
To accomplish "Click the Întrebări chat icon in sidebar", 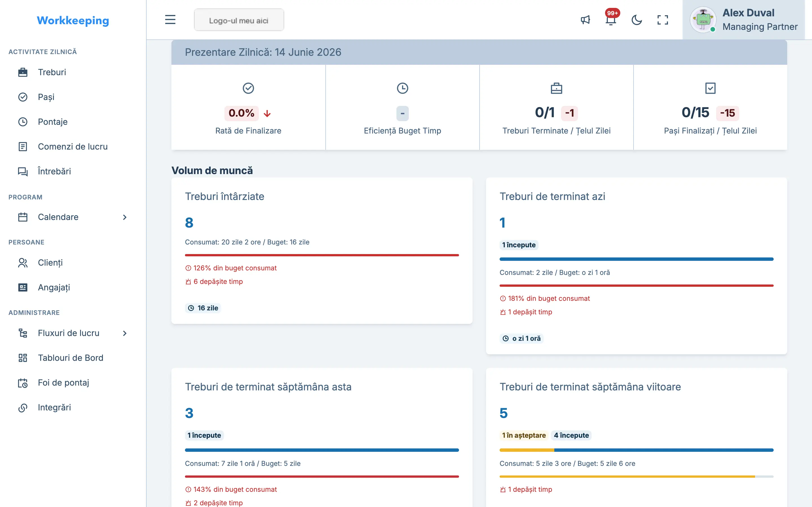I will coord(23,171).
